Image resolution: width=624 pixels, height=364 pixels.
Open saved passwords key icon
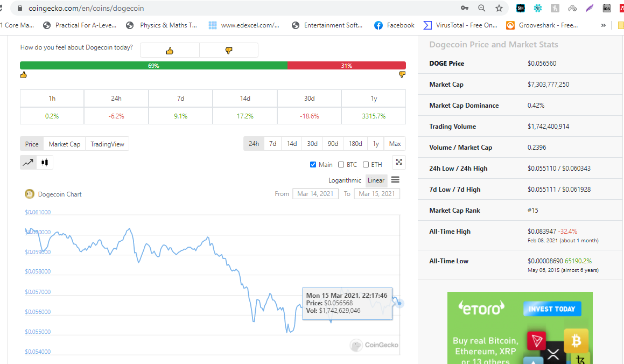click(x=465, y=8)
